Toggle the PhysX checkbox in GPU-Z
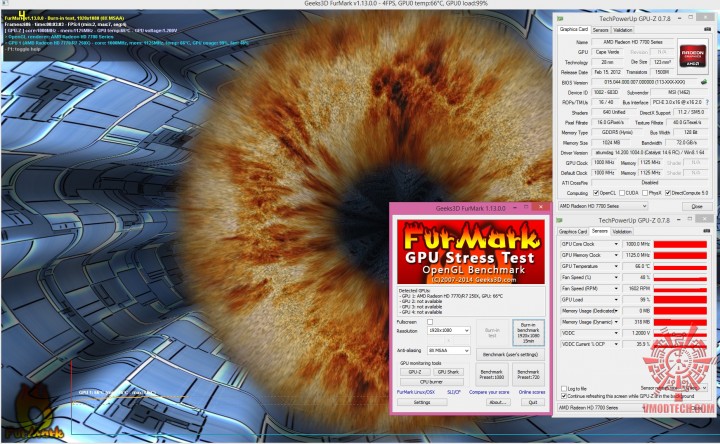Image resolution: width=720 pixels, height=444 pixels. (x=645, y=193)
